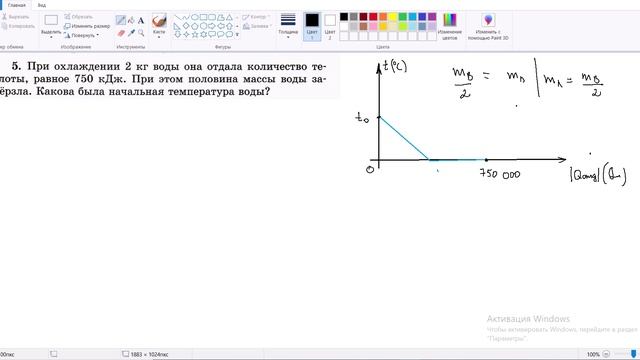Click the zoom out minus button
Image resolution: width=640 pixels, height=360 pixels.
pos(606,354)
